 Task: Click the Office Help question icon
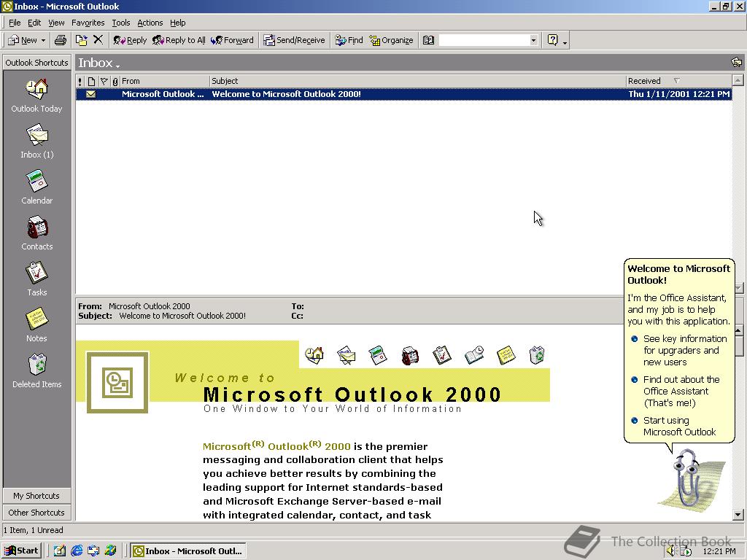(553, 40)
